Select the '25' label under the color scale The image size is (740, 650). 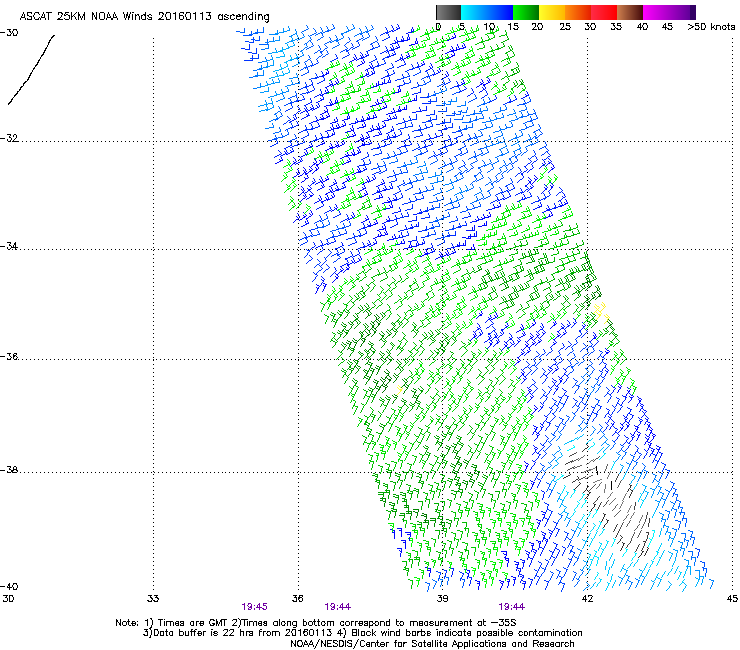[565, 27]
